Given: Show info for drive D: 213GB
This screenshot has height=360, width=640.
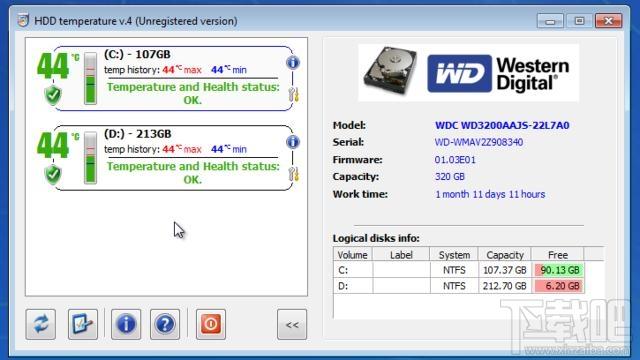Looking at the screenshot, I should [x=293, y=142].
